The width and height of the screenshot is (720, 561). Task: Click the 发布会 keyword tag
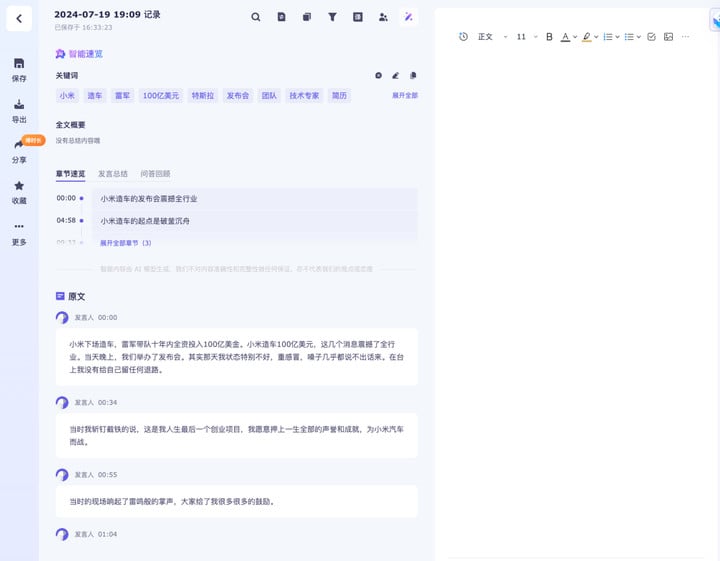[x=237, y=95]
